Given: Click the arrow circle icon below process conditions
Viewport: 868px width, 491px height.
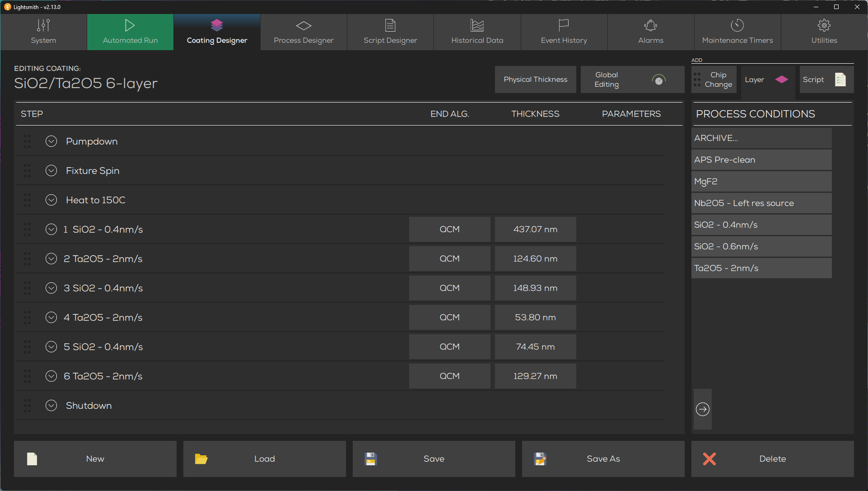Looking at the screenshot, I should (702, 409).
